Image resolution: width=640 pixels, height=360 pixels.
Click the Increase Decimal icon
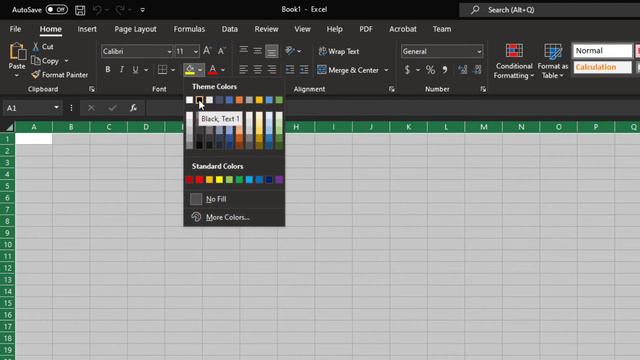coord(462,70)
